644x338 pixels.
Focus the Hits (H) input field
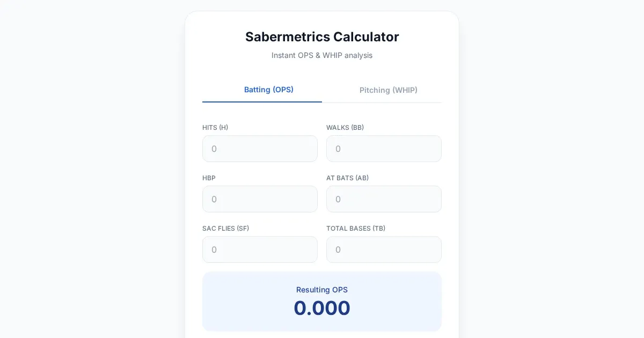point(260,149)
